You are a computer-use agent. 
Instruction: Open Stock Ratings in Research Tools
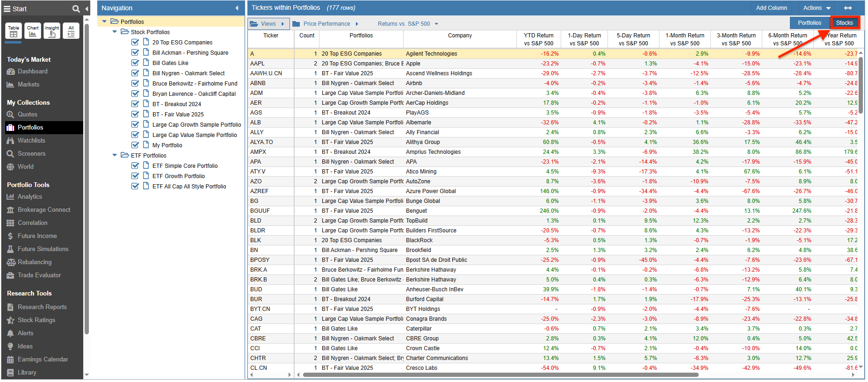coord(36,320)
